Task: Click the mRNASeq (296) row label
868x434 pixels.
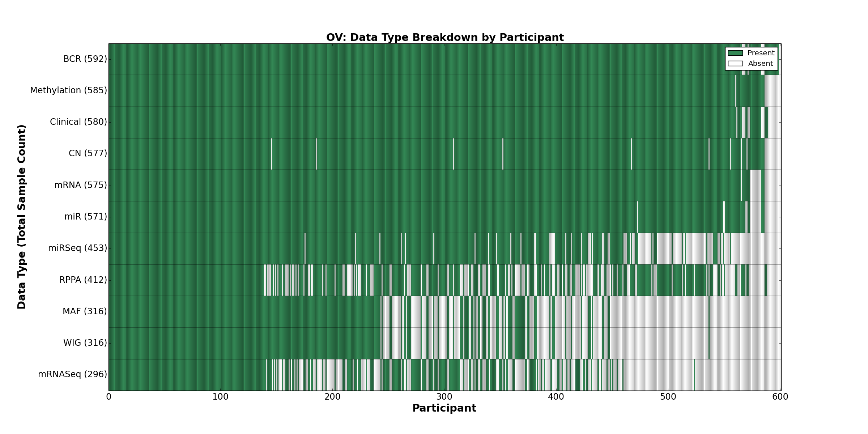Action: (72, 374)
